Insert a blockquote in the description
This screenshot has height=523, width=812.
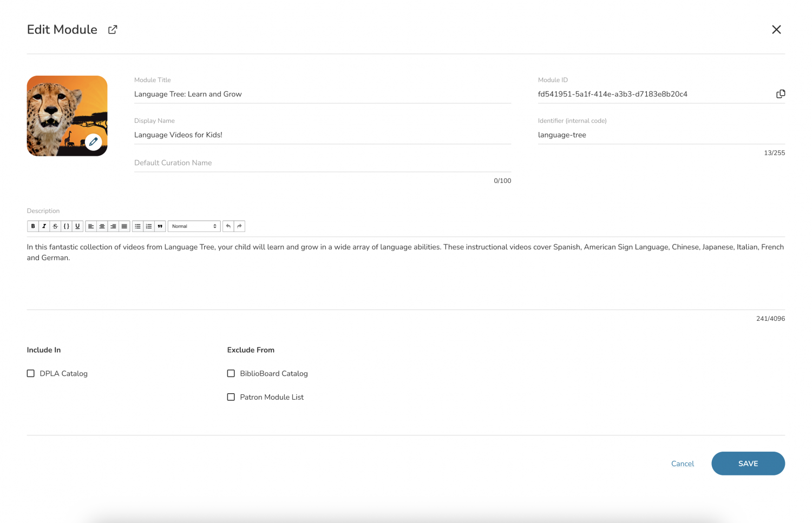[x=160, y=226]
